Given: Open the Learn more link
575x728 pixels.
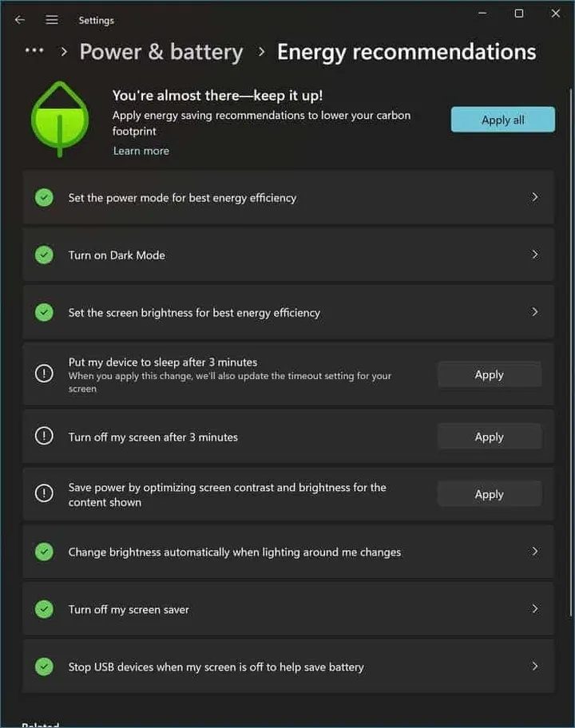Looking at the screenshot, I should [141, 150].
